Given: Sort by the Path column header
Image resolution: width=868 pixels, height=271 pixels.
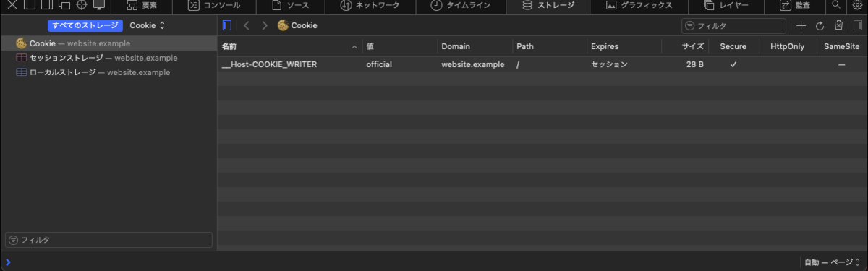Looking at the screenshot, I should click(550, 46).
